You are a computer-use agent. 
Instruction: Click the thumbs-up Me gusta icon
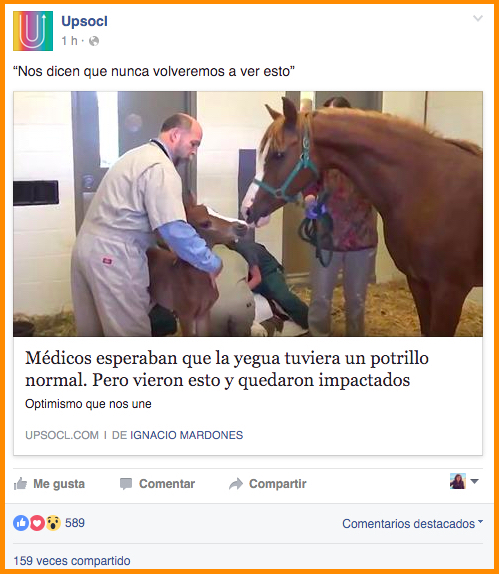click(x=21, y=484)
